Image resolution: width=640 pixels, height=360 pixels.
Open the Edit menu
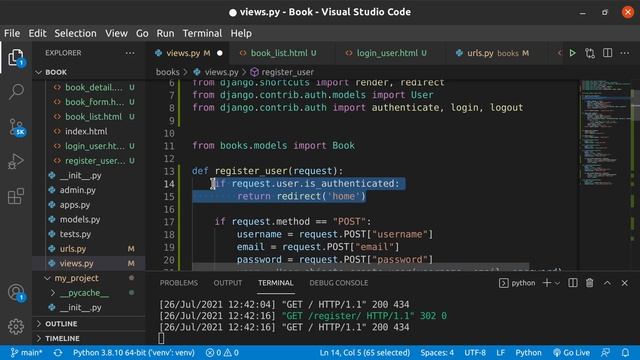(x=37, y=33)
